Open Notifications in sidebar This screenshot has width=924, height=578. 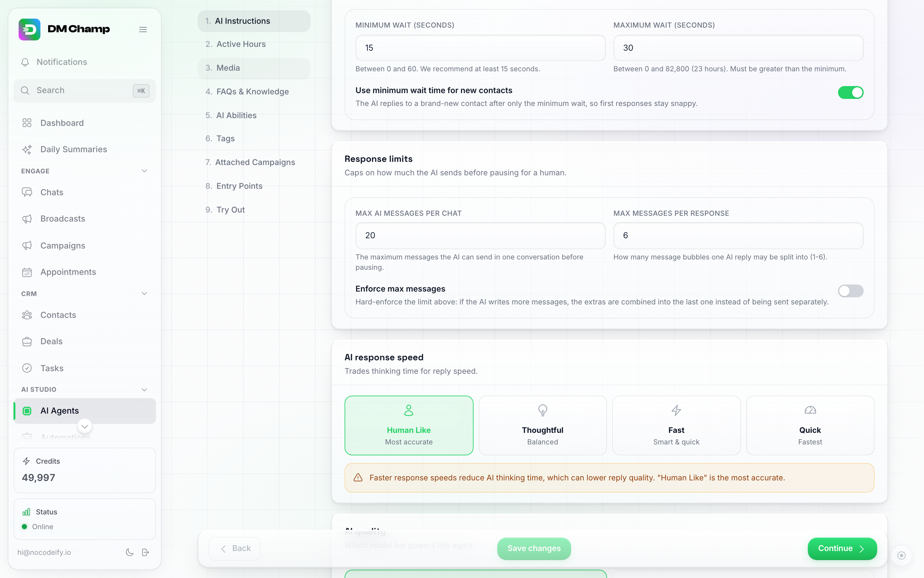point(85,62)
